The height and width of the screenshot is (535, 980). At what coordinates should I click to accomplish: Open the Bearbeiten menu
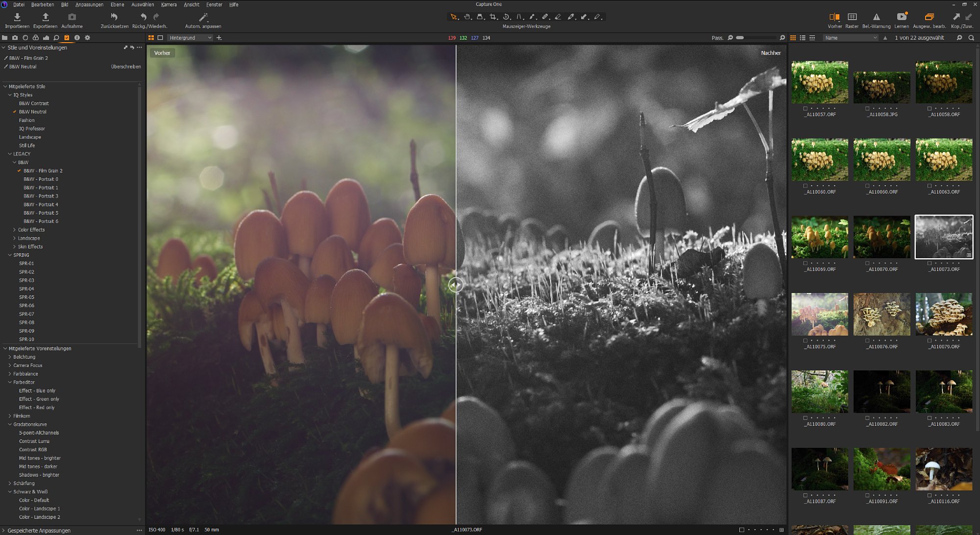[43, 4]
